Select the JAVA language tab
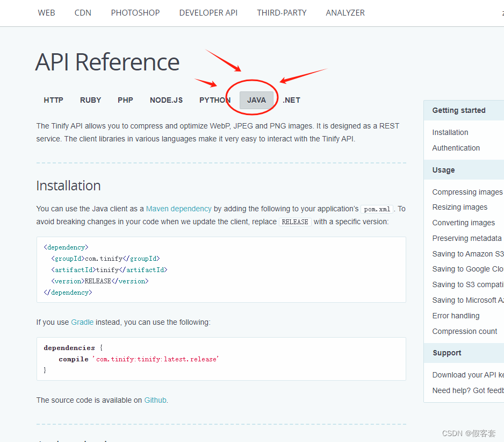 tap(256, 100)
